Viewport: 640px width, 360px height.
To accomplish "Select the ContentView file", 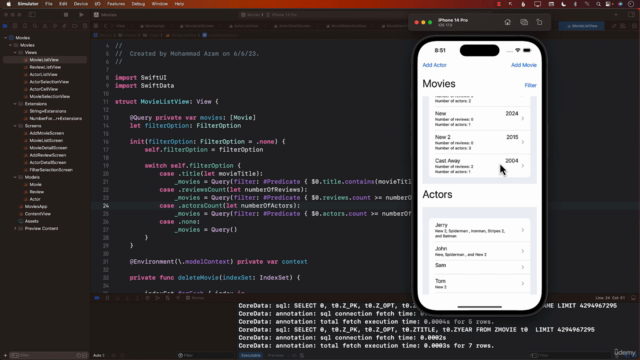I will [x=38, y=214].
